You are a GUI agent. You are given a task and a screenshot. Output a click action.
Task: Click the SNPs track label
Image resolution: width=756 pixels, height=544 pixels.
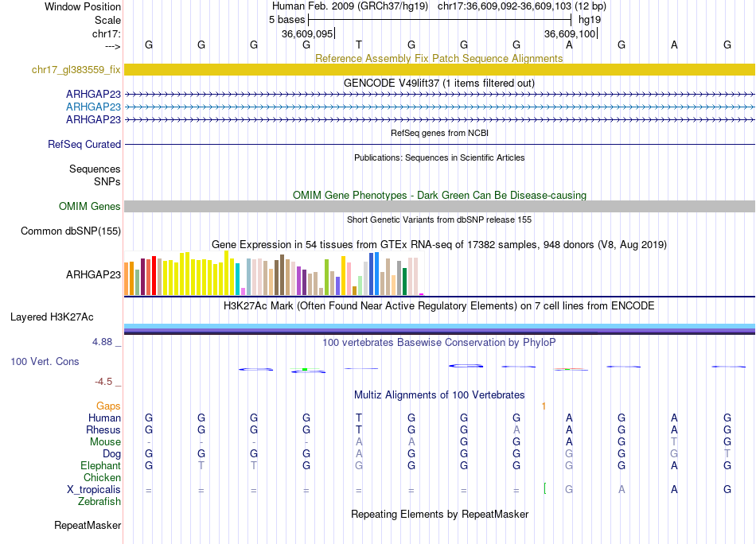(107, 181)
